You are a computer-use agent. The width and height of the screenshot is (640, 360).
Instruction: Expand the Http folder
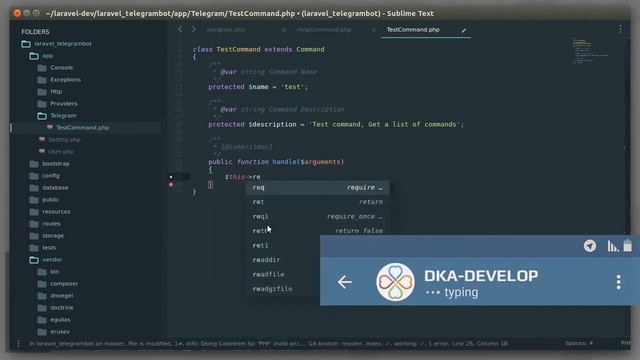[x=50, y=92]
